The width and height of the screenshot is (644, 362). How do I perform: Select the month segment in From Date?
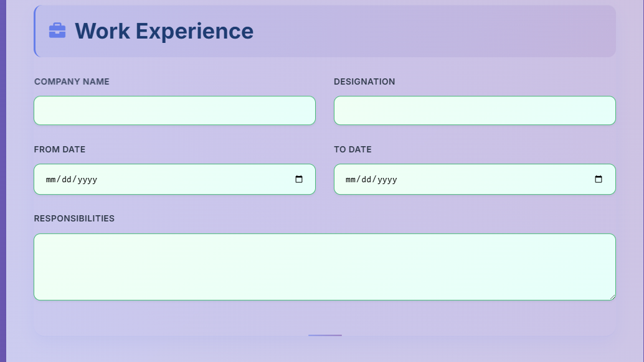[50, 180]
